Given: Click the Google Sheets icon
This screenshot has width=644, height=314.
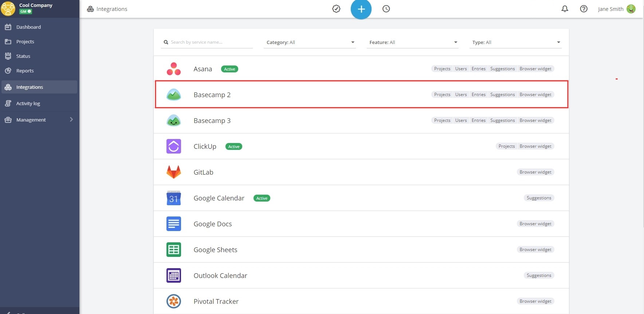Looking at the screenshot, I should coord(174,250).
